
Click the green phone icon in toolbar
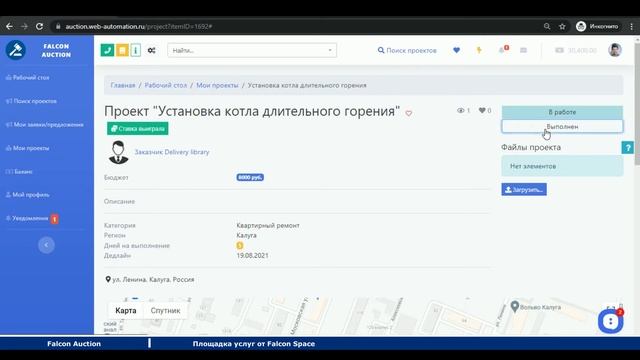click(x=107, y=50)
